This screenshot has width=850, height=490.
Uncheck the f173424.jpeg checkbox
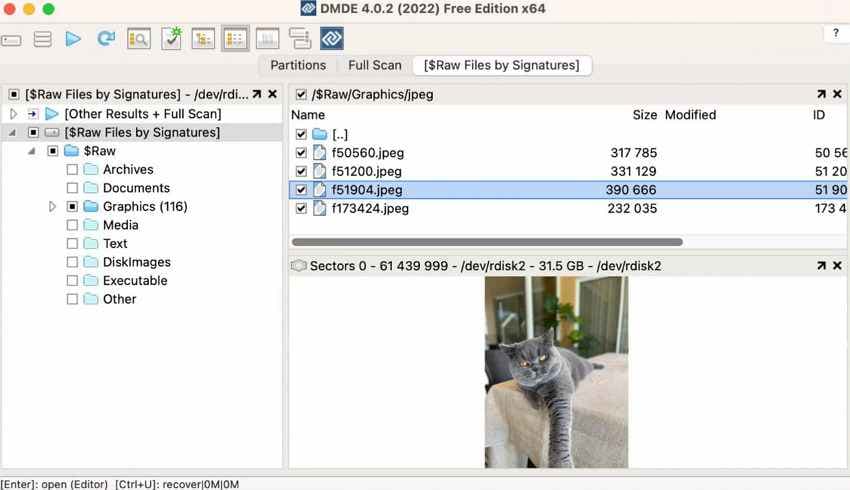tap(301, 208)
